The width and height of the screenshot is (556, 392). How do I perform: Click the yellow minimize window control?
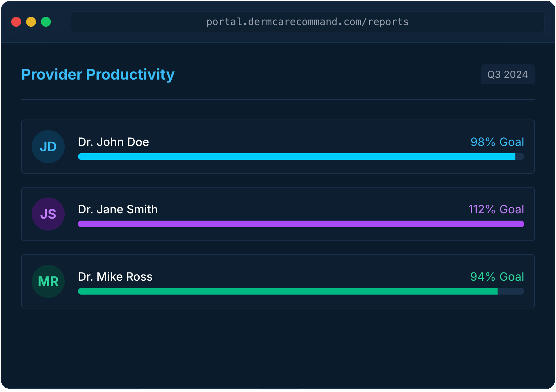(31, 22)
